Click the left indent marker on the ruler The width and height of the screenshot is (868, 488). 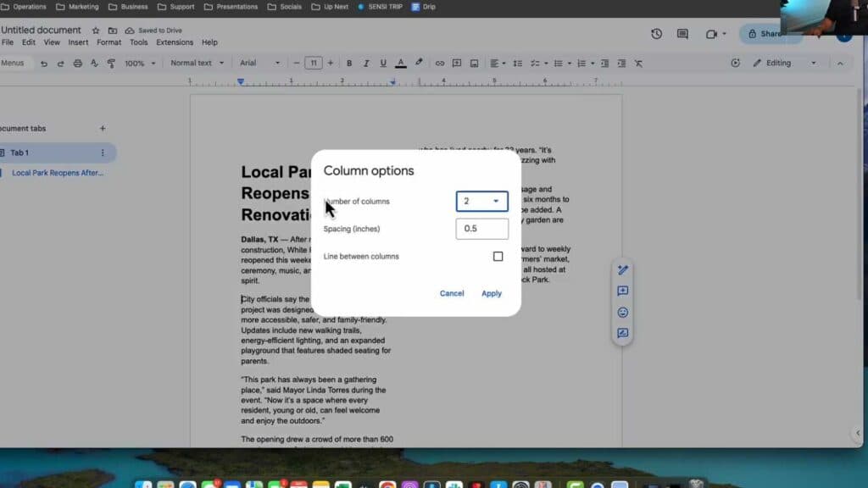click(x=240, y=82)
